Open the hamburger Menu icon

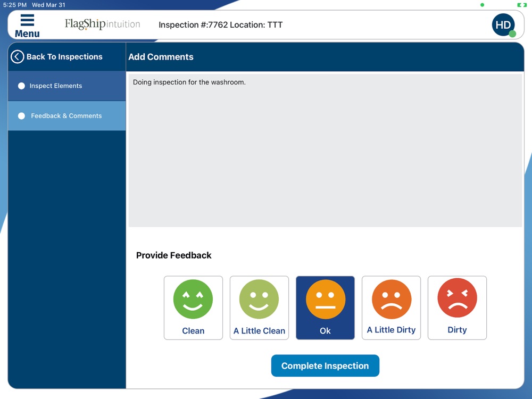[x=27, y=20]
